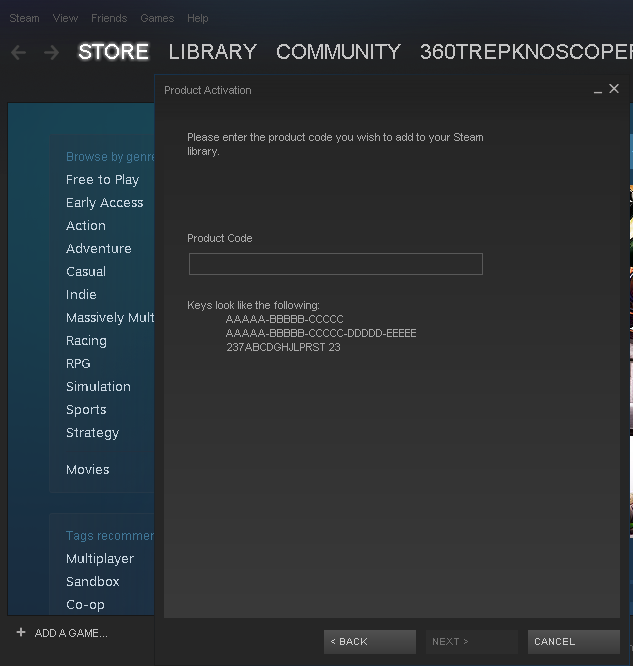Switch to the Community tab
Screen dimensions: 633x666
[x=338, y=52]
